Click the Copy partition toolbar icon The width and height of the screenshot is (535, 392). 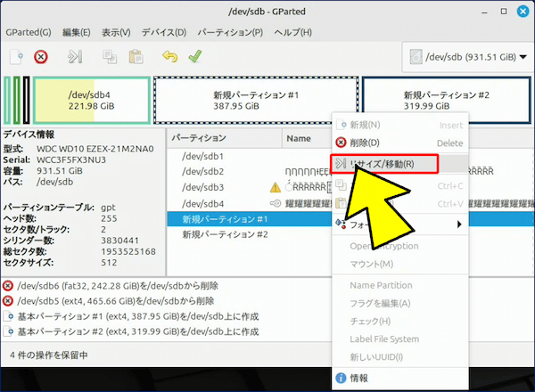pos(111,57)
